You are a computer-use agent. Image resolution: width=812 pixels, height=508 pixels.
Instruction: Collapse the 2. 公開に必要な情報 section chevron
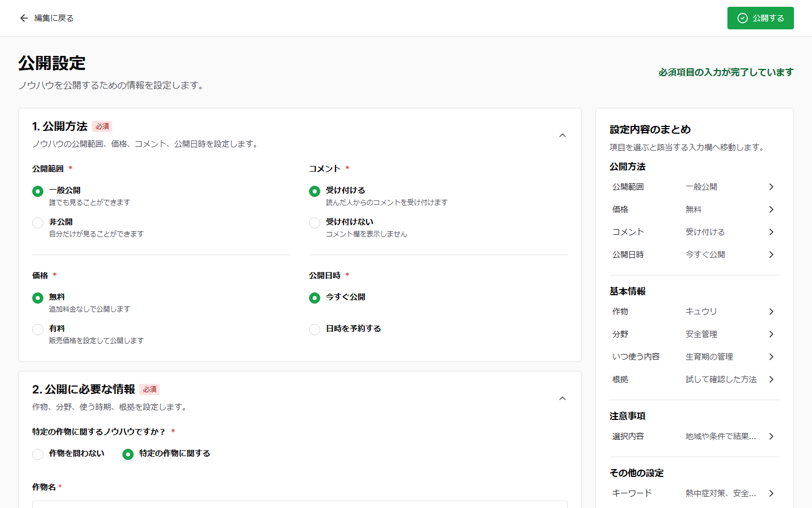tap(562, 398)
